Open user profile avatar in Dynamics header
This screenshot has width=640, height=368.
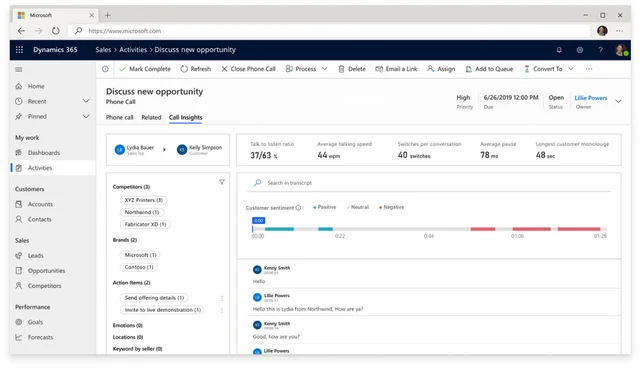coord(621,50)
